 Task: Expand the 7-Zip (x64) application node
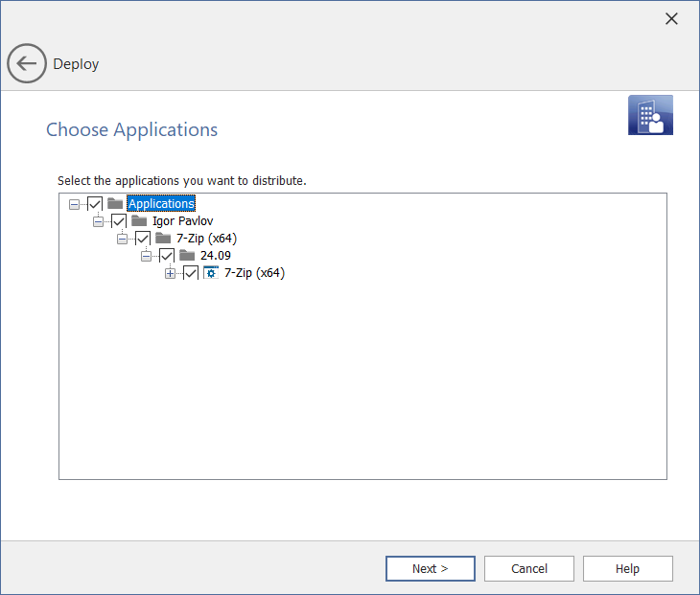point(171,274)
